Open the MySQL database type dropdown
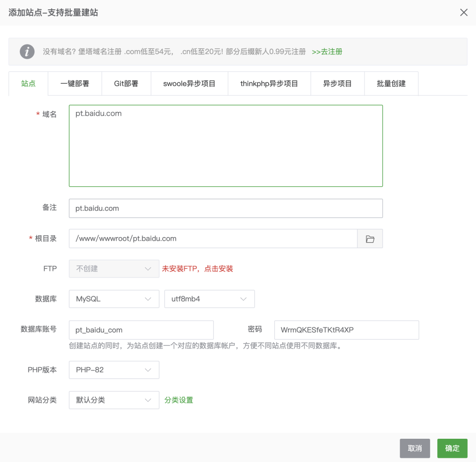Screen dimensions: 476x462 [114, 299]
